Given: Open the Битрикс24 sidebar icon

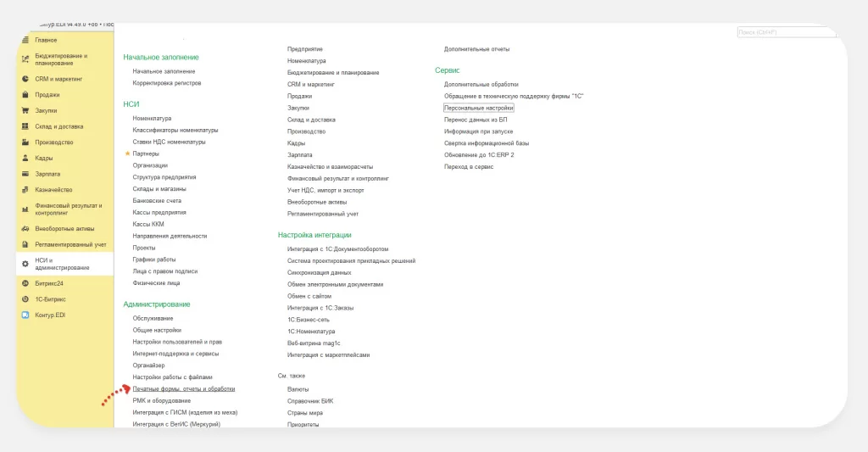Looking at the screenshot, I should (x=25, y=283).
